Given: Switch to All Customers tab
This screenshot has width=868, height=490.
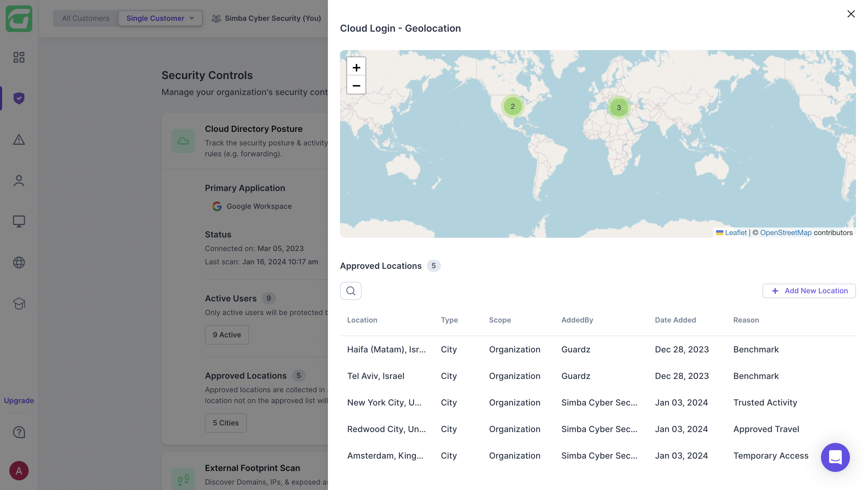Looking at the screenshot, I should pyautogui.click(x=86, y=18).
